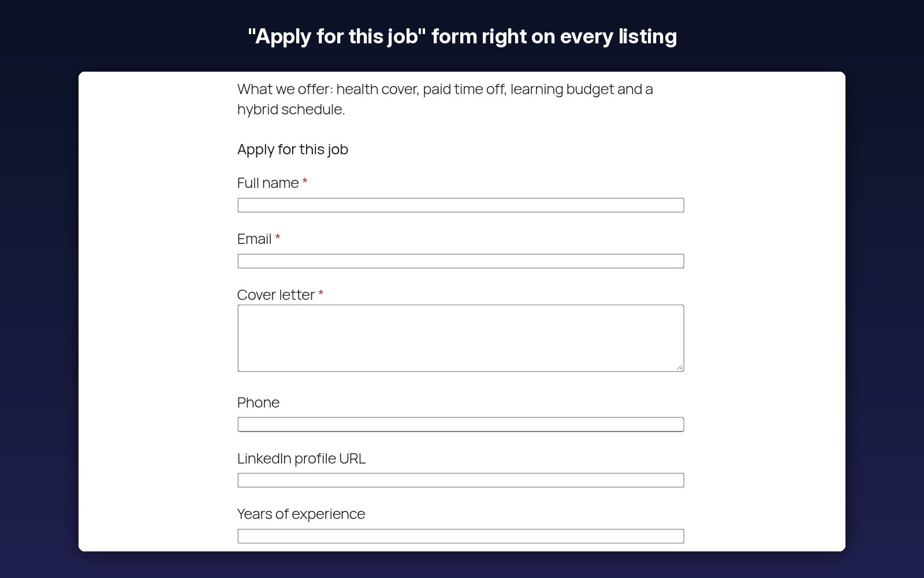This screenshot has height=578, width=924.
Task: Focus the Years of experience field
Action: (x=460, y=536)
